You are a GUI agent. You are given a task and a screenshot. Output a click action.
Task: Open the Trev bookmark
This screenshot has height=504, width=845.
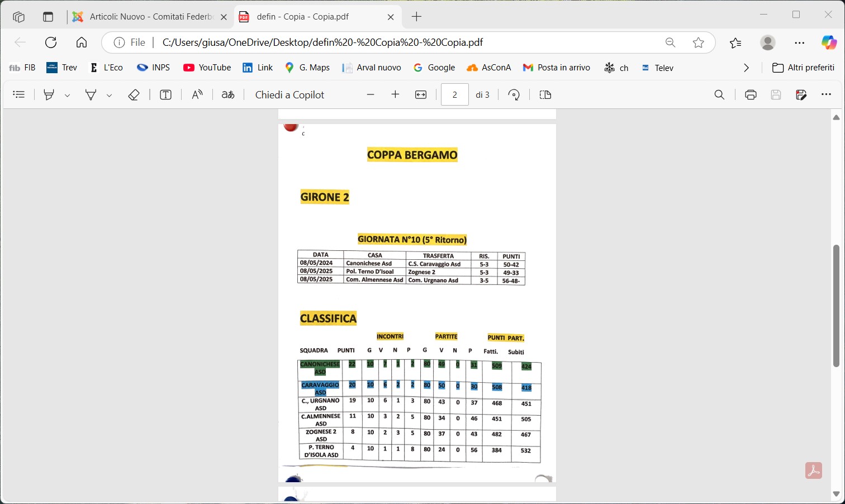tap(62, 68)
